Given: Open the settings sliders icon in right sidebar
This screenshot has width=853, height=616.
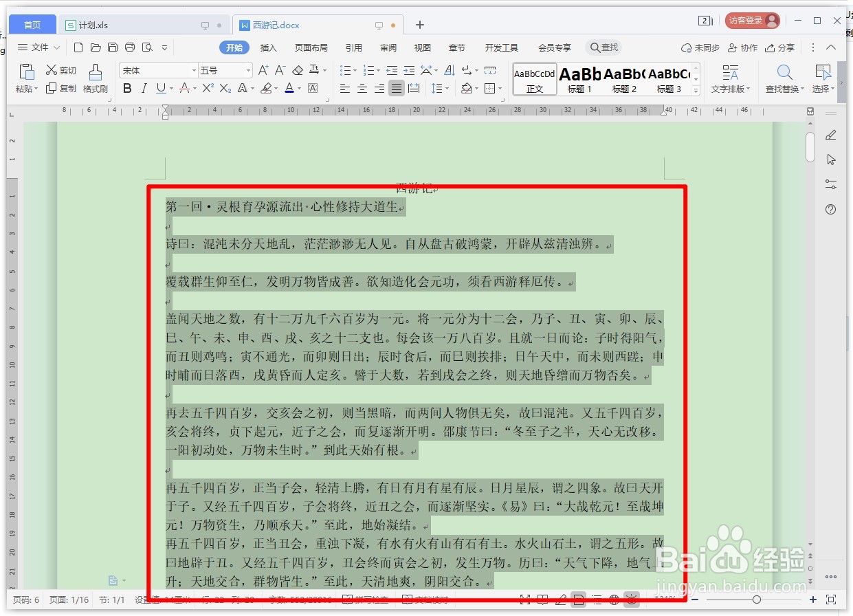Looking at the screenshot, I should (831, 184).
